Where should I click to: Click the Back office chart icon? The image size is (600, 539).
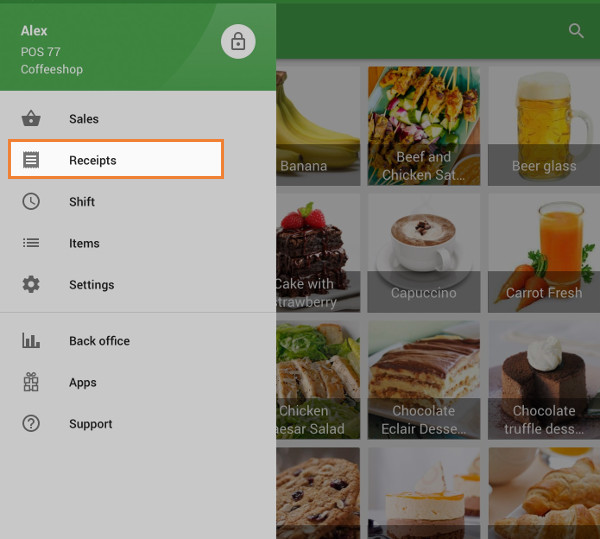pos(31,341)
